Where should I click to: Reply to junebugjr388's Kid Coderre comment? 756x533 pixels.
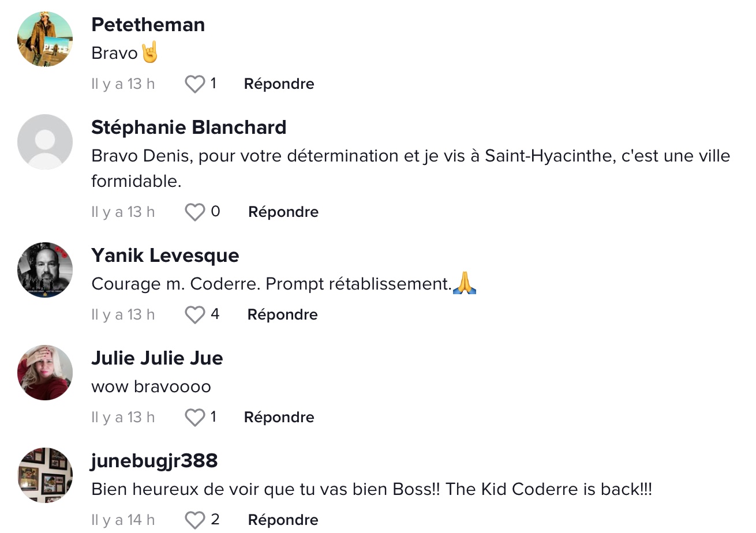click(x=283, y=520)
